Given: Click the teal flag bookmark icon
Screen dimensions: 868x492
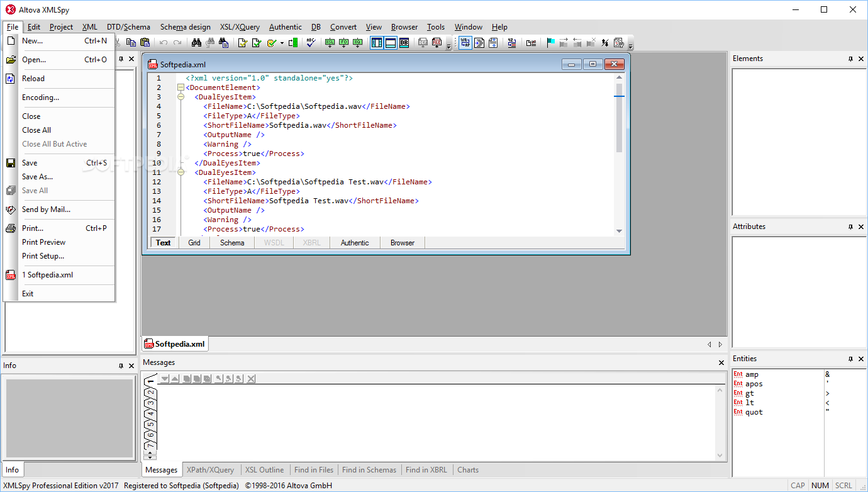Looking at the screenshot, I should pos(551,42).
